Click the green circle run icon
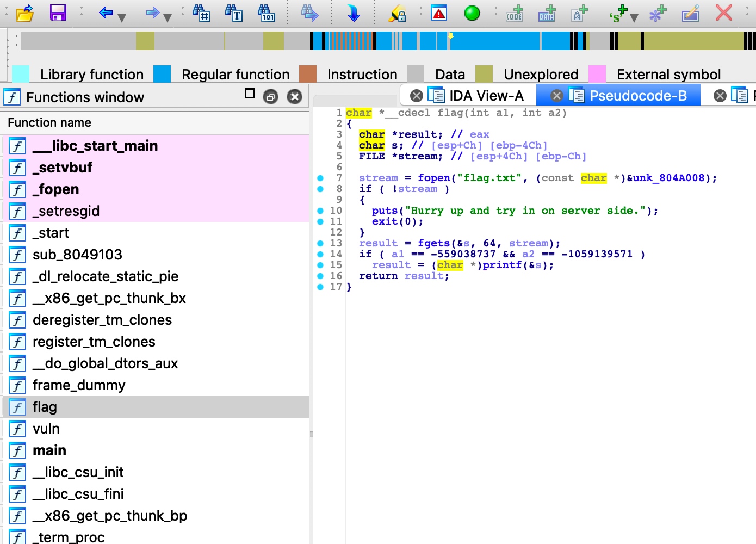The image size is (756, 544). point(472,13)
